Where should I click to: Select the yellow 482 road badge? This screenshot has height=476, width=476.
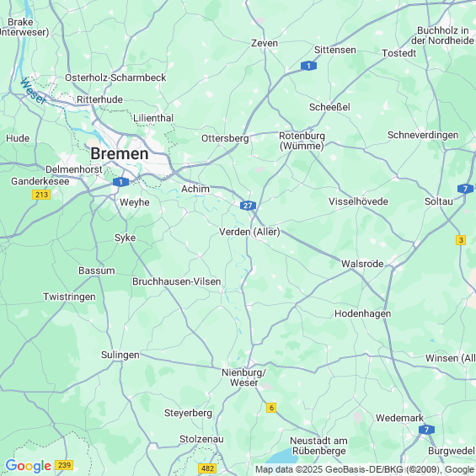[x=207, y=468]
